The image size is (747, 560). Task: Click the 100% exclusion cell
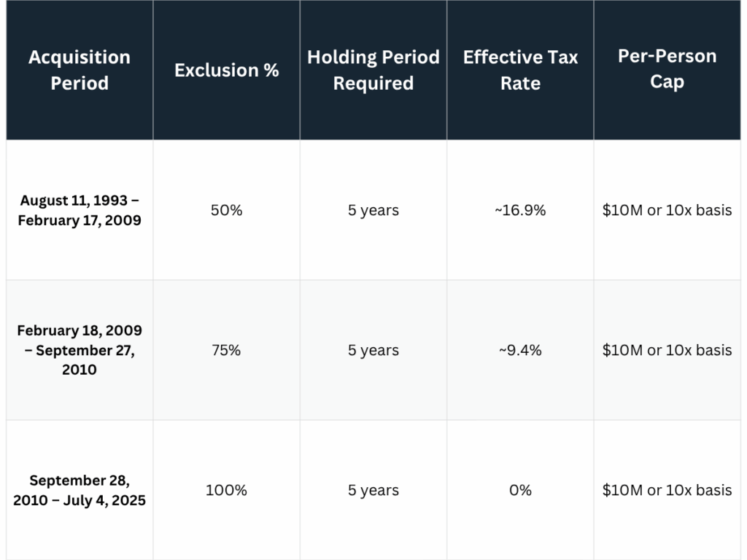coord(226,490)
